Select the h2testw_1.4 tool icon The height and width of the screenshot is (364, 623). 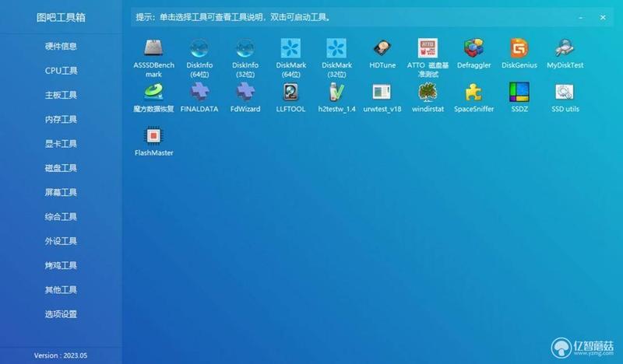tap(336, 92)
